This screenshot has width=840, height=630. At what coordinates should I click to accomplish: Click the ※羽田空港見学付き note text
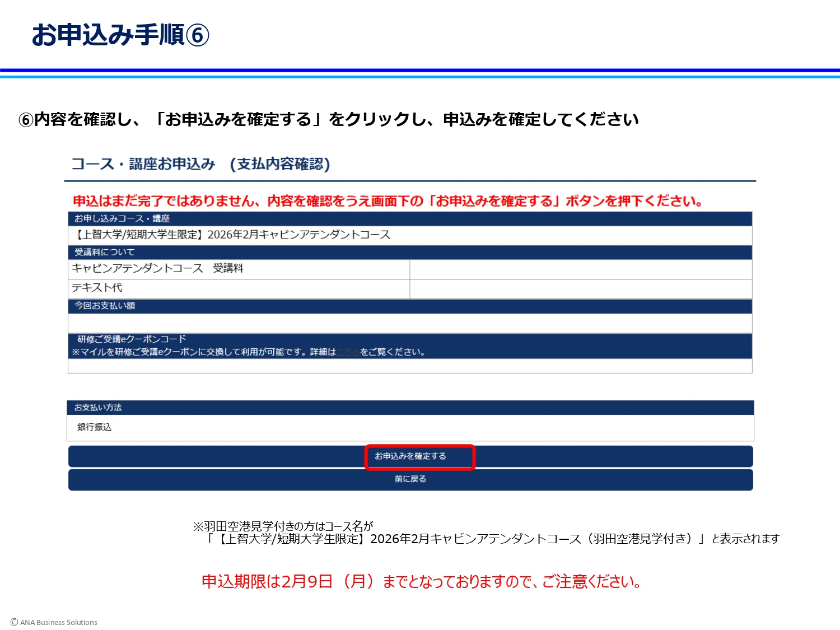point(283,526)
